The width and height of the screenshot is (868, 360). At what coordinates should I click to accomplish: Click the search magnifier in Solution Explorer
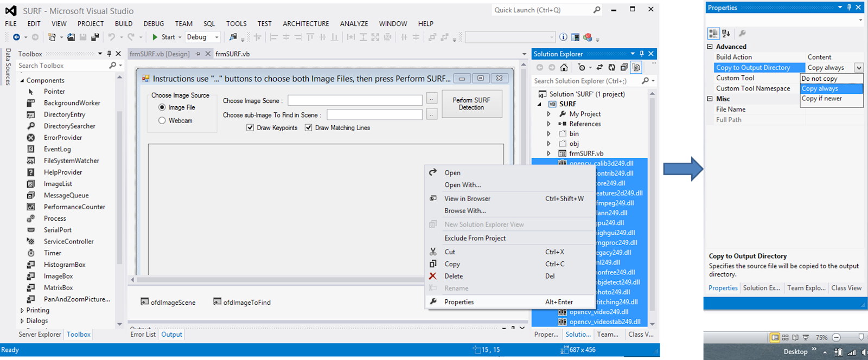645,81
